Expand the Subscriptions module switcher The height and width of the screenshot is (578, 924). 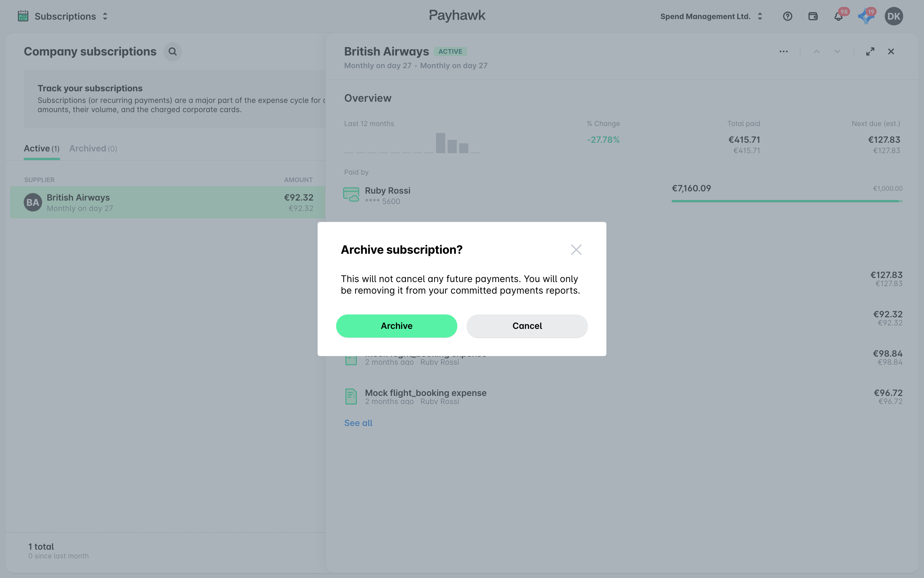pos(105,16)
